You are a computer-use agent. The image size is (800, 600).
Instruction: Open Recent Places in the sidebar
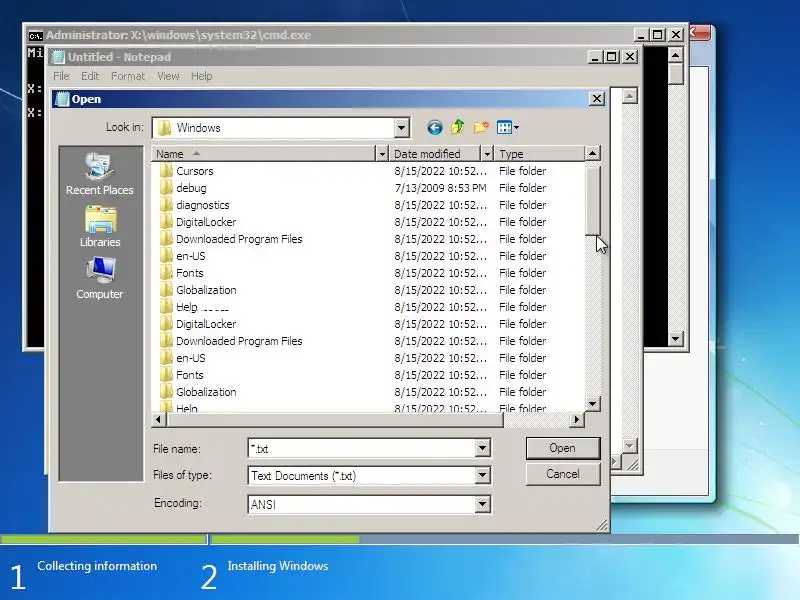99,174
